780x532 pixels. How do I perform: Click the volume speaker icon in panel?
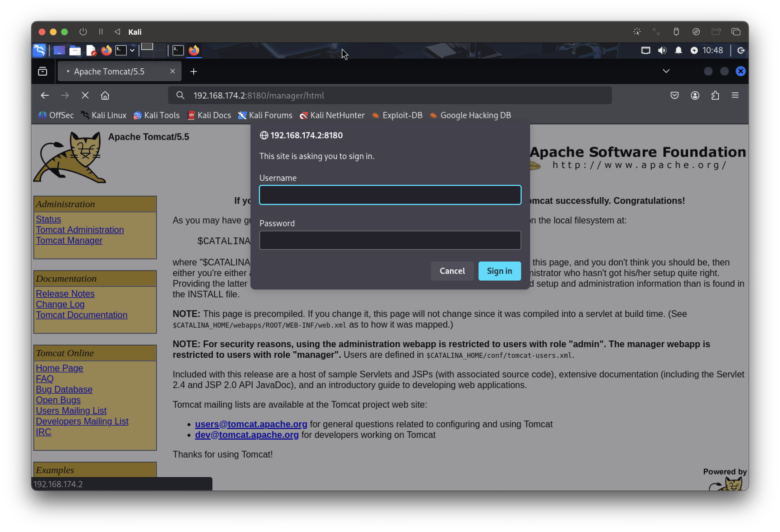662,50
